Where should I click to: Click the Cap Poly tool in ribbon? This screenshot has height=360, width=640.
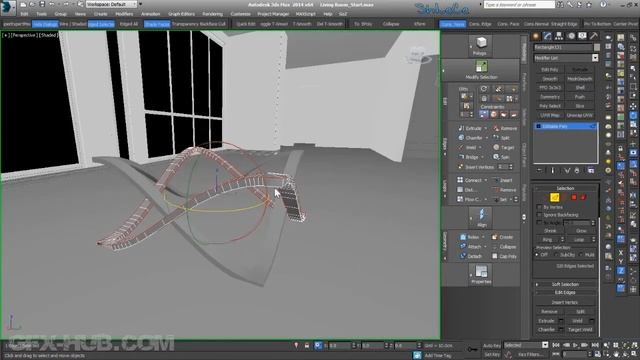click(x=504, y=256)
